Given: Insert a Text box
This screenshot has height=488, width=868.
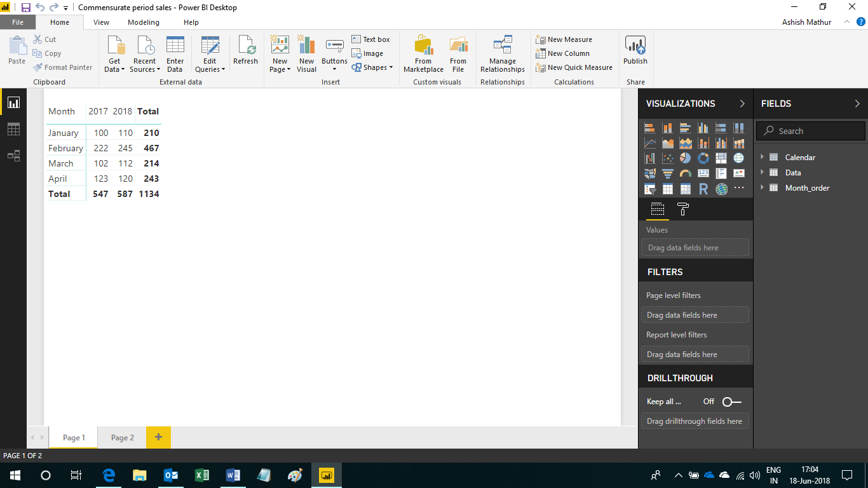Looking at the screenshot, I should click(370, 39).
